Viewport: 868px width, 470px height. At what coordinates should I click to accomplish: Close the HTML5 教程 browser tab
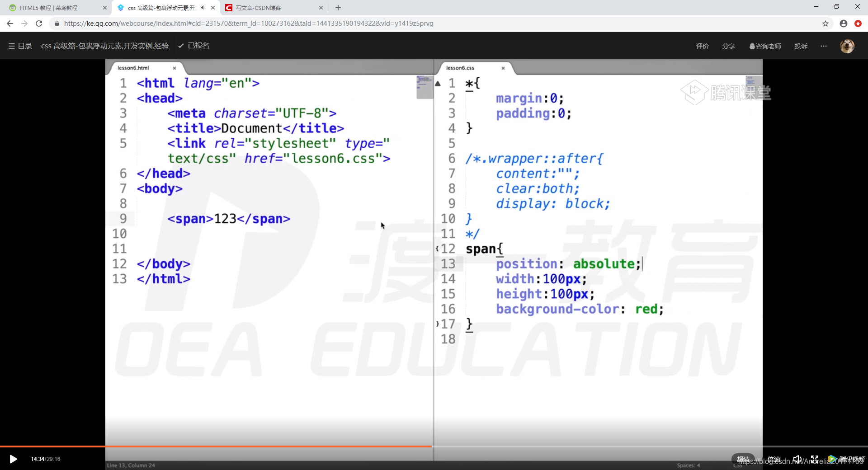(x=105, y=8)
